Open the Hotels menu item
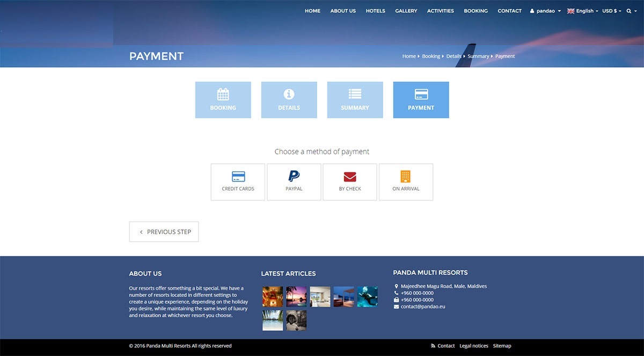 376,11
